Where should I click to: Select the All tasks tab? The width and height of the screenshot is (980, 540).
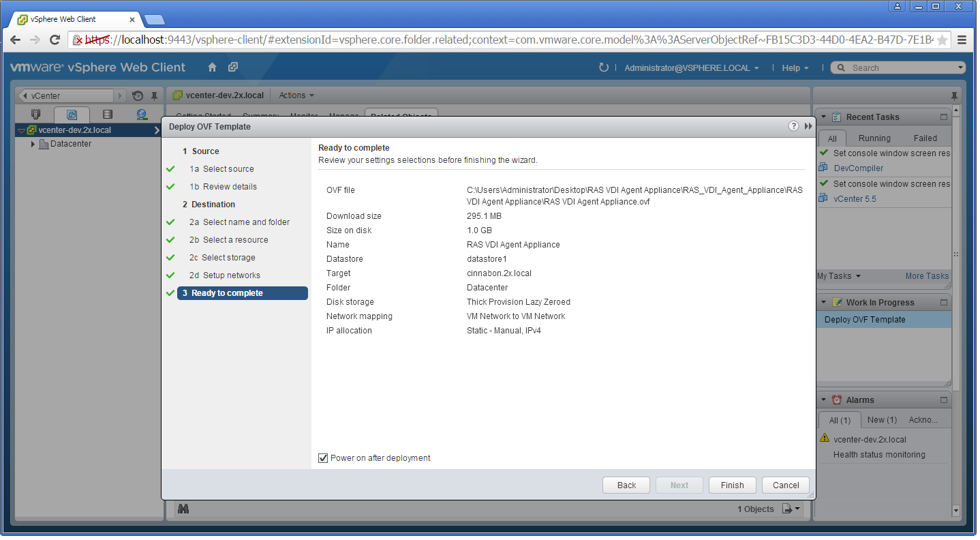[x=832, y=138]
